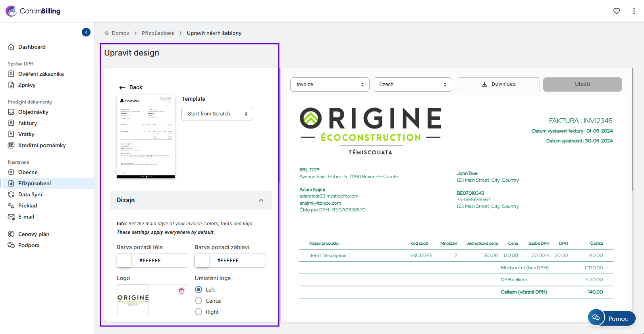Click the Uložit save button
The image size is (644, 334).
point(582,84)
